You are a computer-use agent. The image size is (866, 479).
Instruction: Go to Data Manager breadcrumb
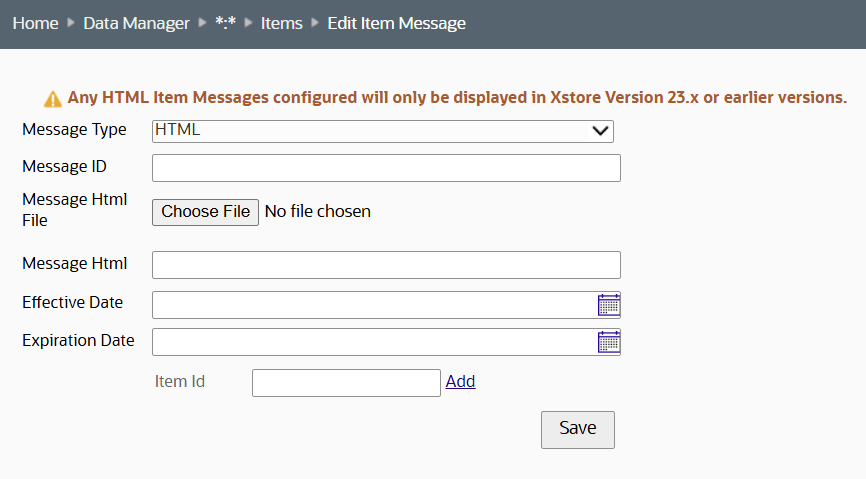tap(136, 23)
